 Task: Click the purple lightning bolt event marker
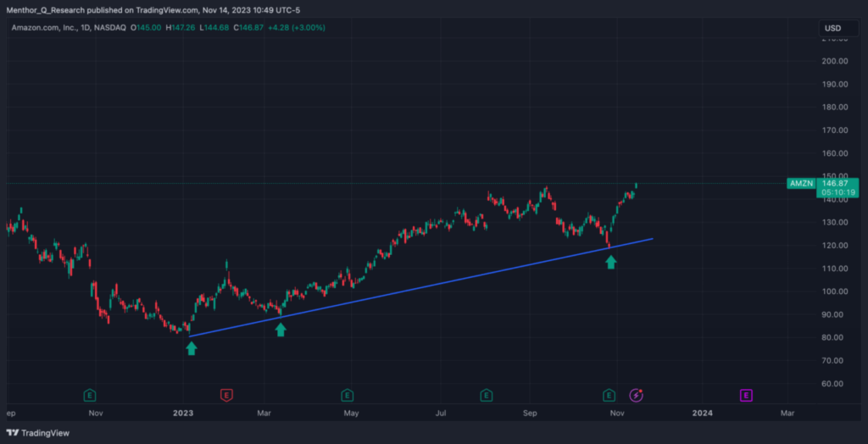(x=636, y=396)
